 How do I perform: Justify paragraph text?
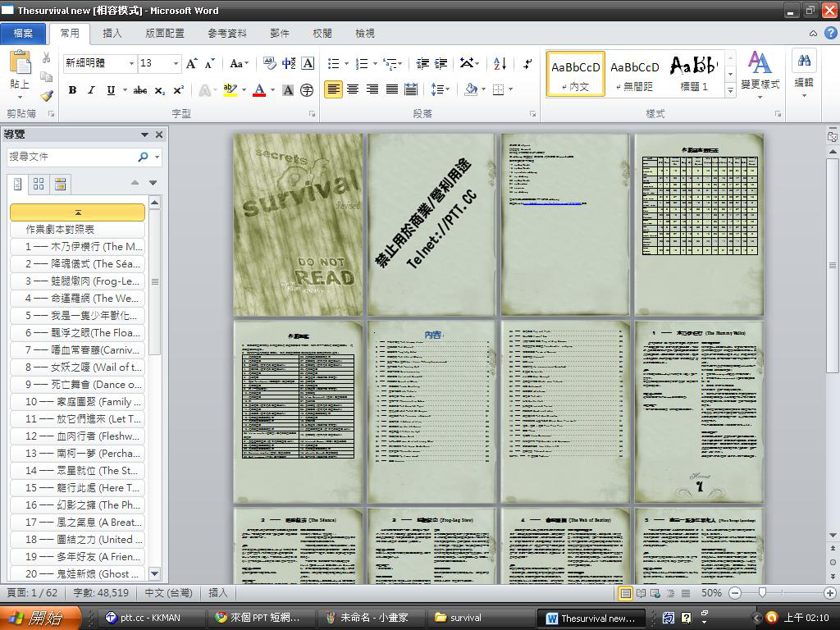391,89
